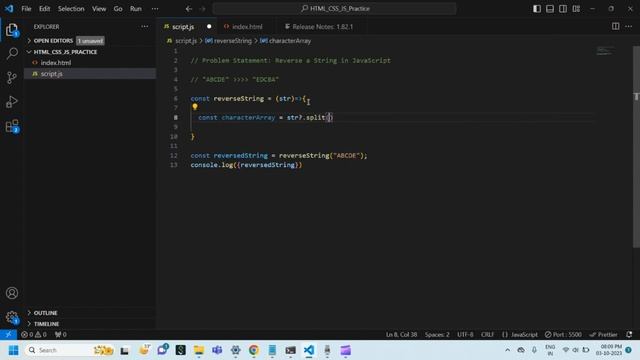The height and width of the screenshot is (360, 640).
Task: Toggle the bottom panel layout icon
Action: click(550, 9)
